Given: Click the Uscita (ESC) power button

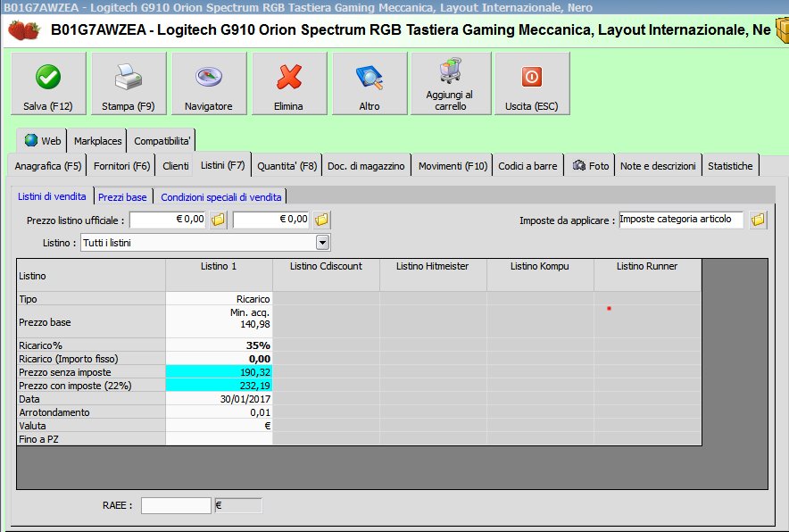Looking at the screenshot, I should 532,84.
